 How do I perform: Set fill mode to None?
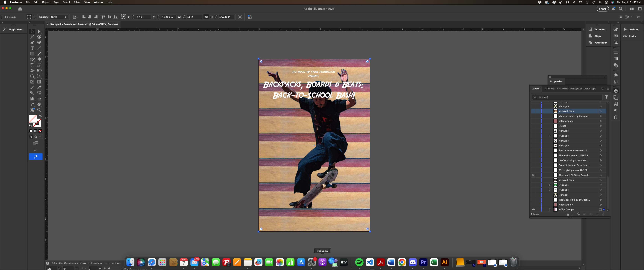40,131
